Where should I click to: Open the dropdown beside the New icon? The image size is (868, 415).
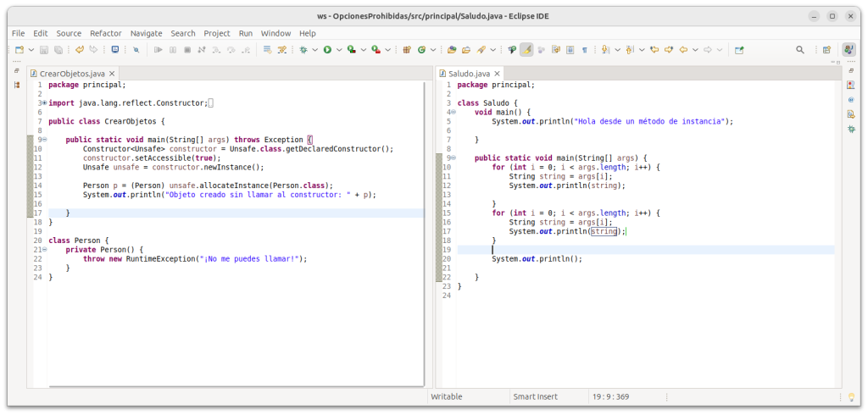click(x=31, y=50)
